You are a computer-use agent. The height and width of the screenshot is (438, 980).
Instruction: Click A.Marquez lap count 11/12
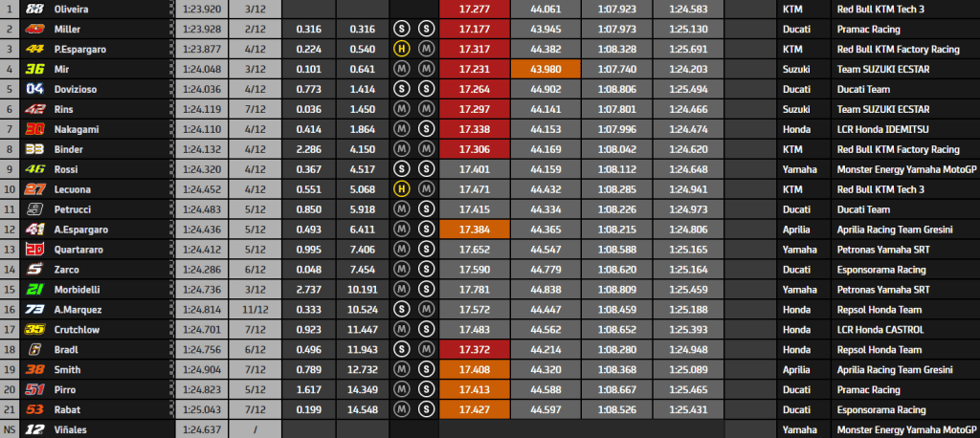[255, 309]
